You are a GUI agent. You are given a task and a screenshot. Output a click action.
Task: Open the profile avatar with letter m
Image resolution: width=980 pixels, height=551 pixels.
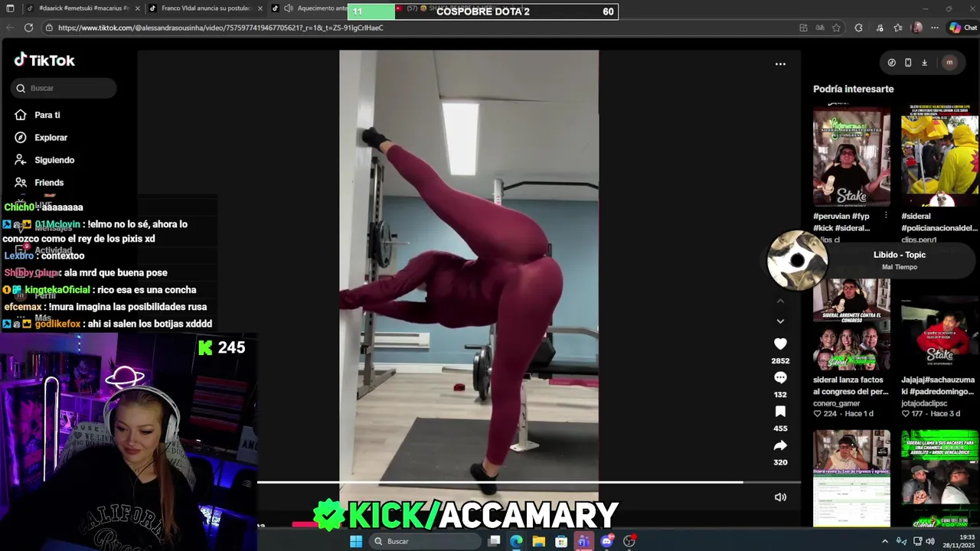949,63
